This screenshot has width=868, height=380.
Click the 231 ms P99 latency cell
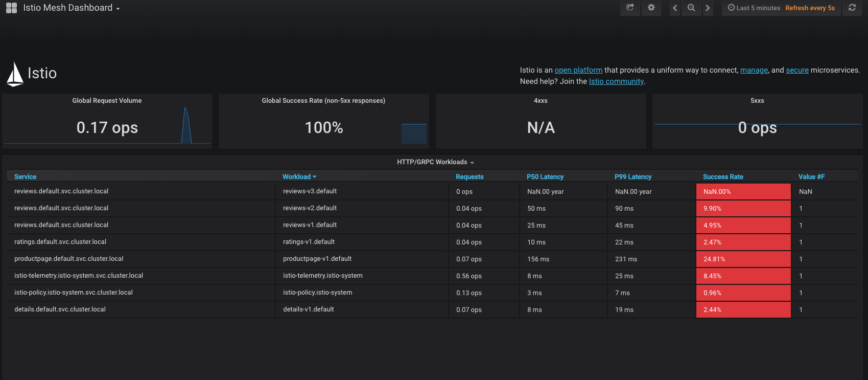point(651,259)
